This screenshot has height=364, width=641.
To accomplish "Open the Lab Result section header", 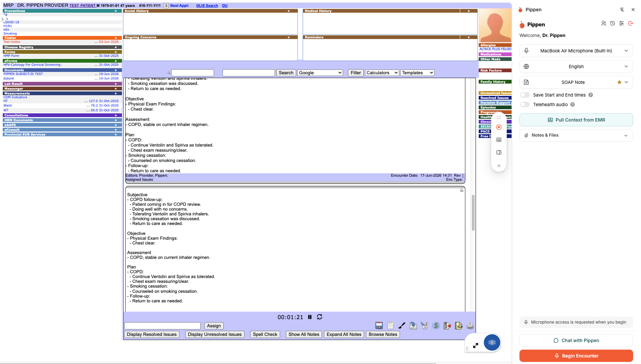I will pos(13,84).
